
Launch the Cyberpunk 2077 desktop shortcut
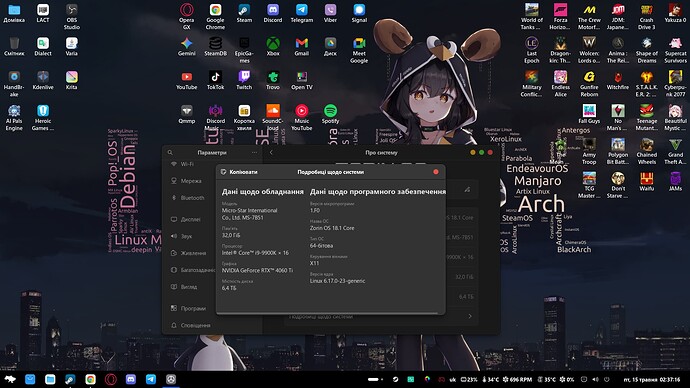tap(675, 84)
